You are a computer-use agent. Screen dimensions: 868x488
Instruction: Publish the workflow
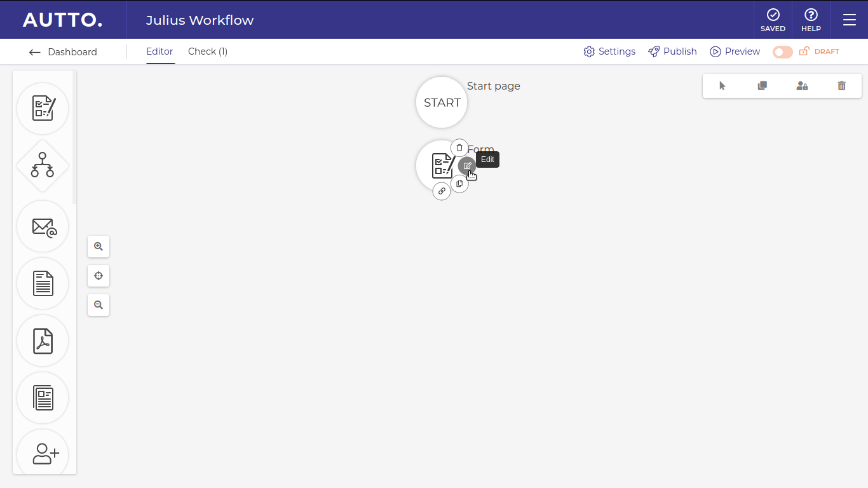[x=672, y=51]
